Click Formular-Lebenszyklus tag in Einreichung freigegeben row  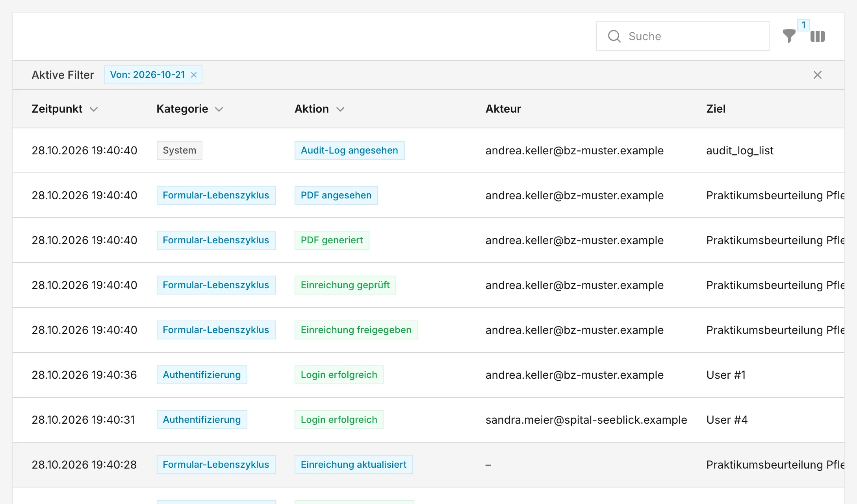(216, 330)
